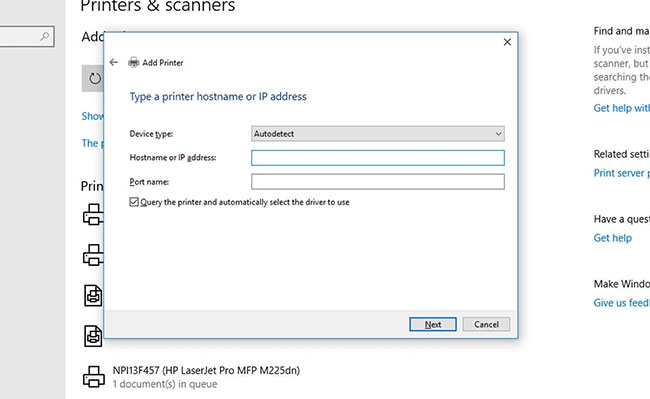The width and height of the screenshot is (650, 399).
Task: Click the Add Printer title icon
Action: point(133,63)
